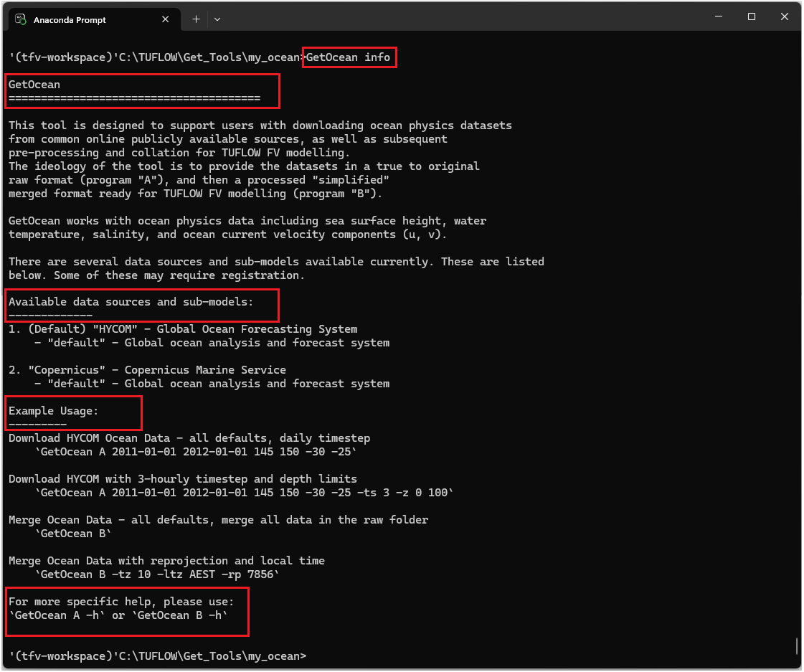Close the terminal window
The height and width of the screenshot is (672, 804).
pyautogui.click(x=785, y=16)
